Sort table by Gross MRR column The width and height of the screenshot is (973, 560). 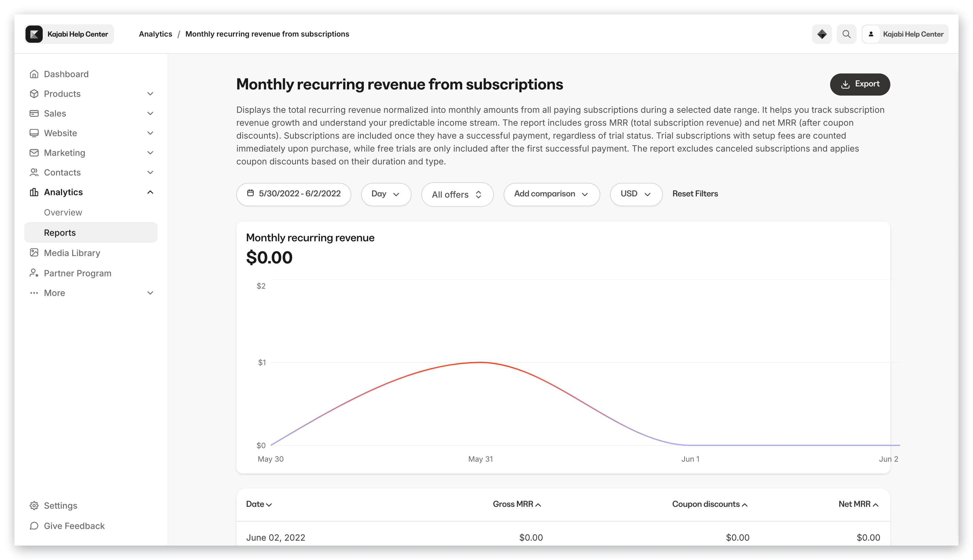tap(517, 504)
